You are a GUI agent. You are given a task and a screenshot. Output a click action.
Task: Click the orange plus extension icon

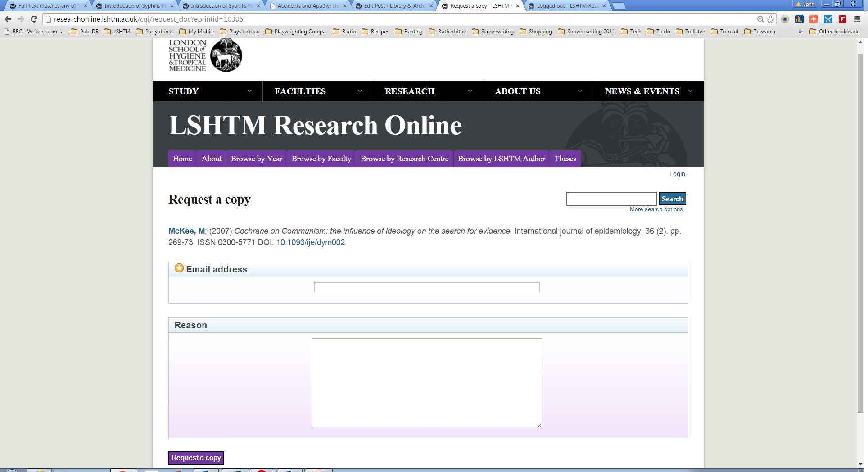tap(814, 19)
